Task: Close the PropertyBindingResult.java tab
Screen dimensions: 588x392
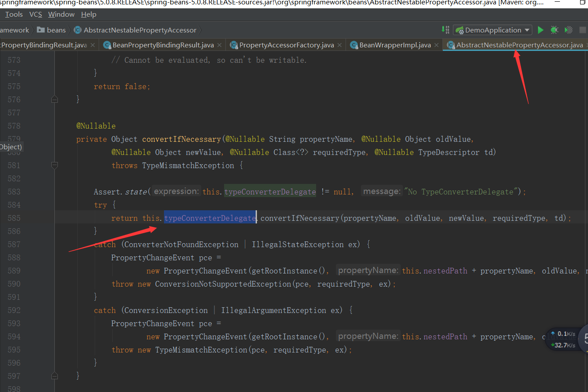Action: click(93, 45)
